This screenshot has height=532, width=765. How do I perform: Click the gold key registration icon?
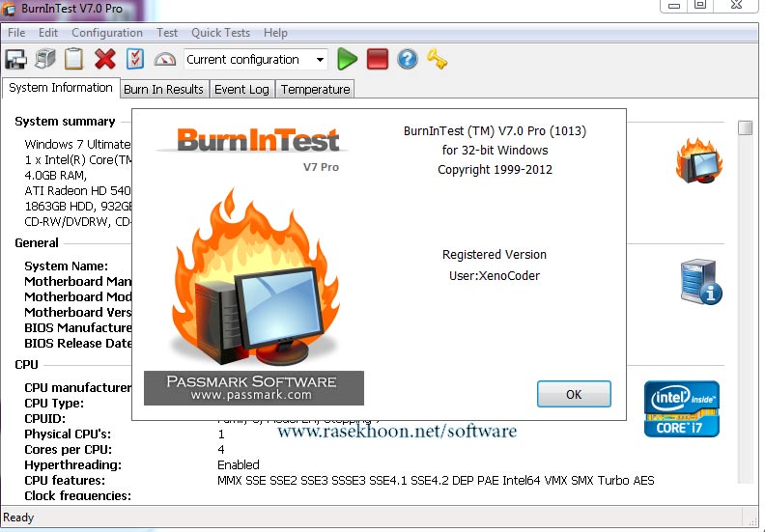tap(437, 59)
